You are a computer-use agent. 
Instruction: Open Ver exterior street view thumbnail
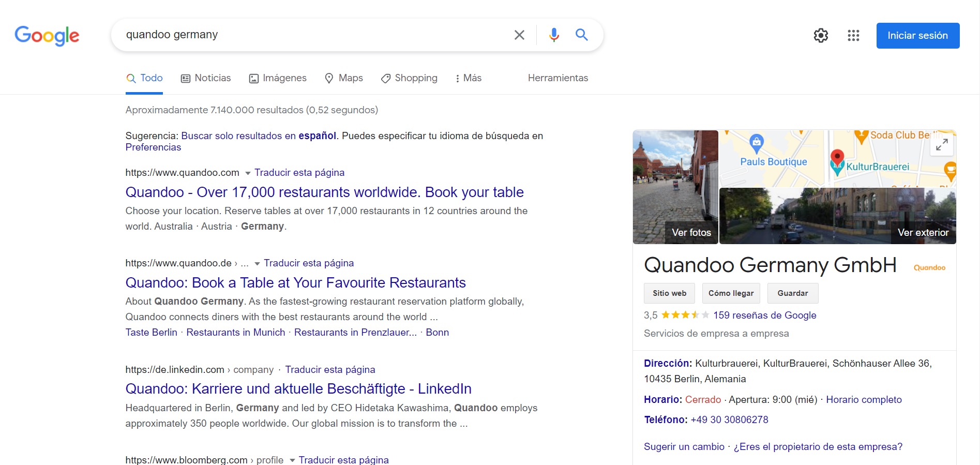click(x=838, y=216)
